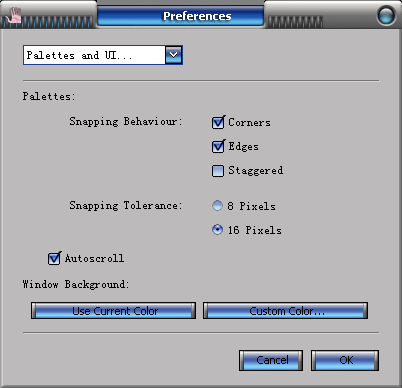Toggle the Autoscroll checkbox
This screenshot has height=388, width=402.
coord(54,258)
